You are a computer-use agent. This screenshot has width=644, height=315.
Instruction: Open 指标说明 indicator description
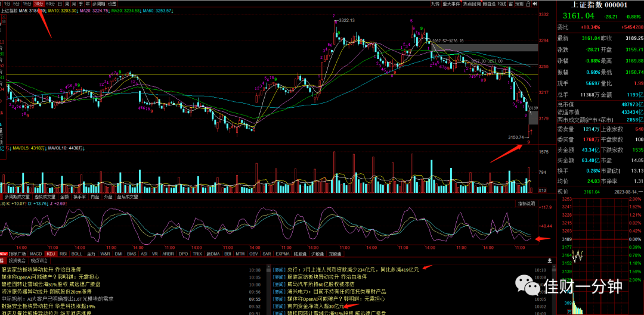click(526, 204)
